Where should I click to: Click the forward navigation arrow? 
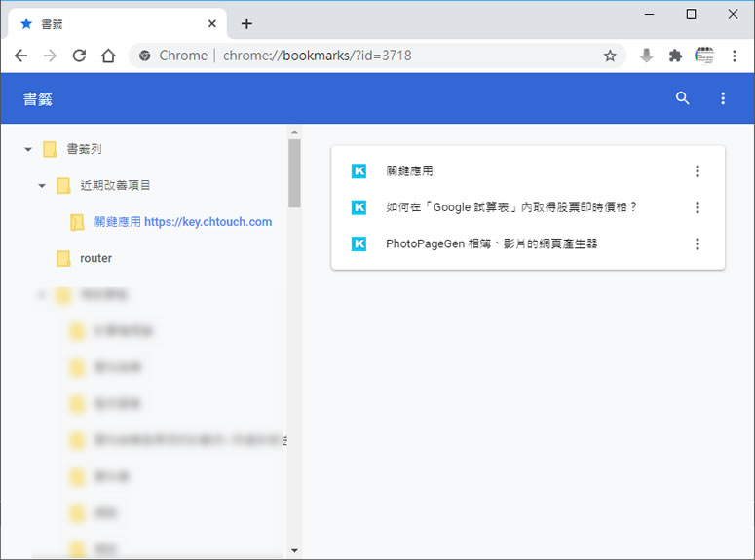[50, 56]
